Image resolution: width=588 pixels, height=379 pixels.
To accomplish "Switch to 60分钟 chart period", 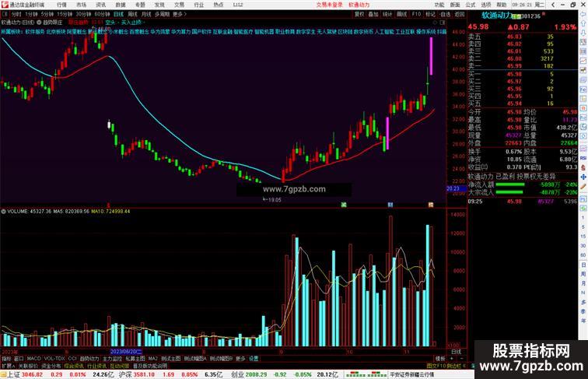I will point(102,14).
